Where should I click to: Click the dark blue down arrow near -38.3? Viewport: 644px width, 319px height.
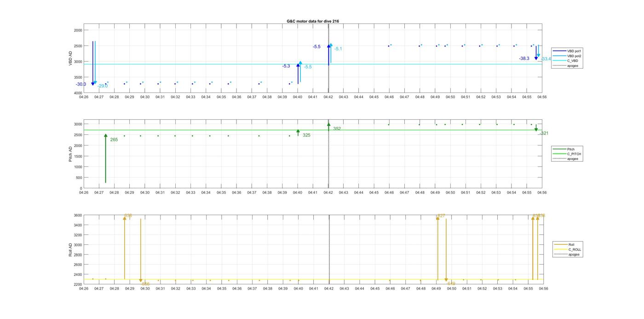point(536,52)
